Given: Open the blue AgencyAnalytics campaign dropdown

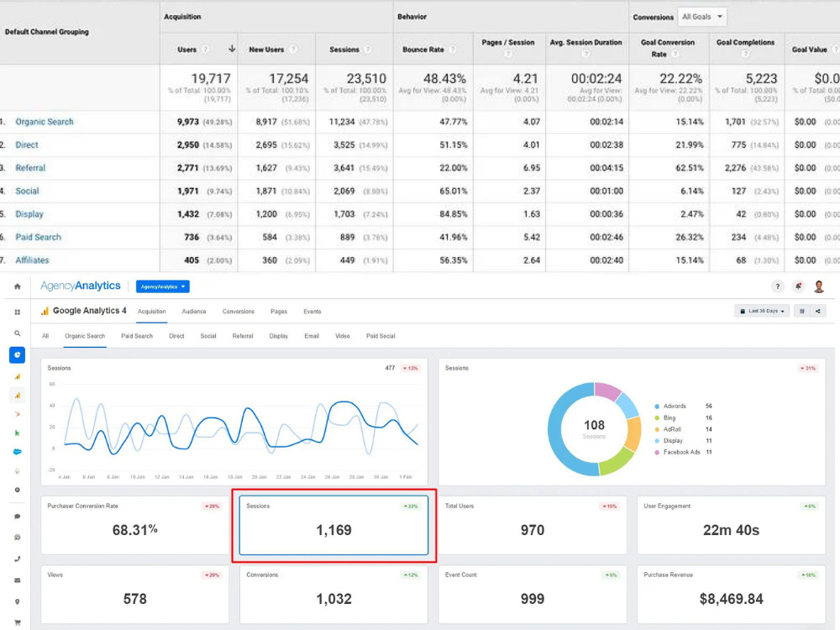Looking at the screenshot, I should (x=162, y=286).
